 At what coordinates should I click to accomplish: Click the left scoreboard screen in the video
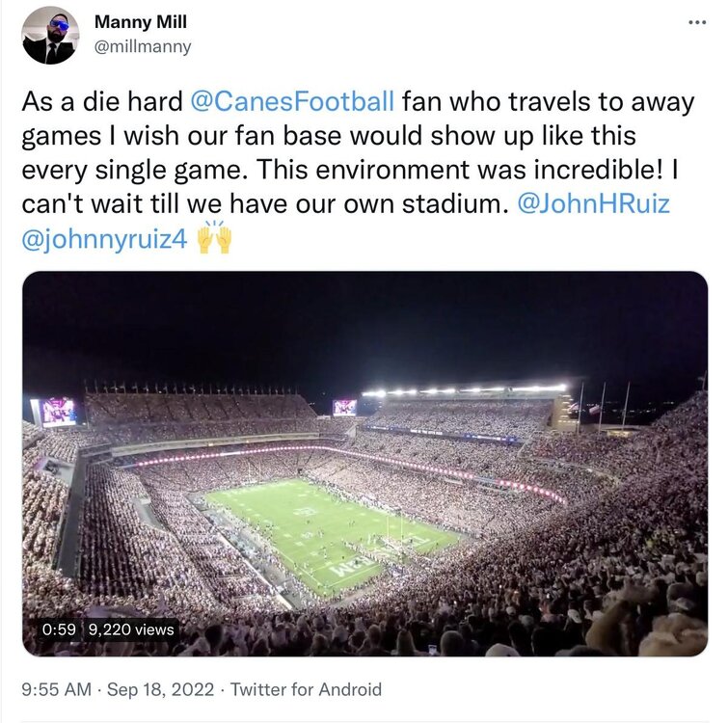58,412
